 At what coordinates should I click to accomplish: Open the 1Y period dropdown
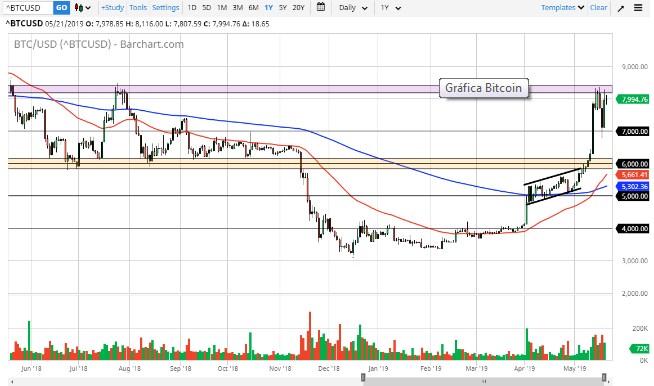pos(390,8)
